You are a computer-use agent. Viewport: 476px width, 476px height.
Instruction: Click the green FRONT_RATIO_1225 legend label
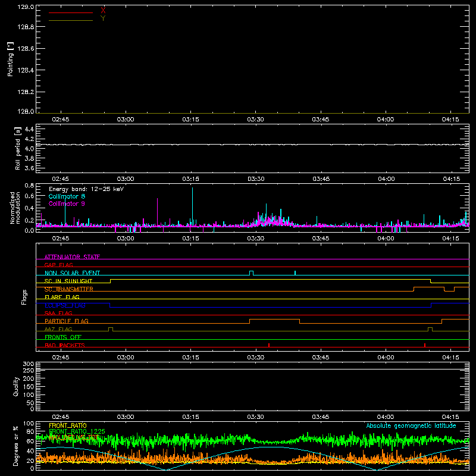click(x=77, y=431)
